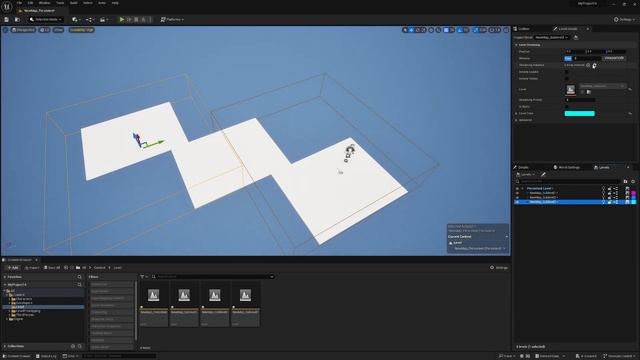This screenshot has height=360, width=640.
Task: Click the Streaming Priority input field
Action: [x=580, y=100]
